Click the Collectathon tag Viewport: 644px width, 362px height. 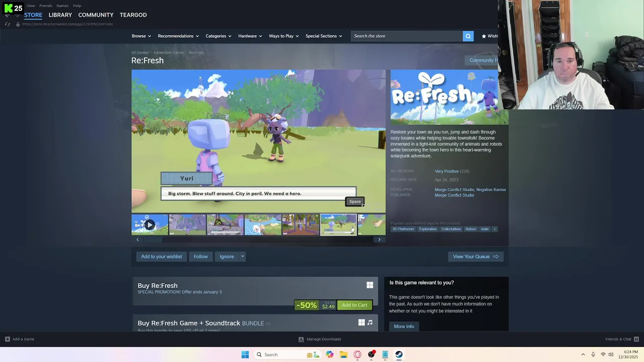(451, 229)
